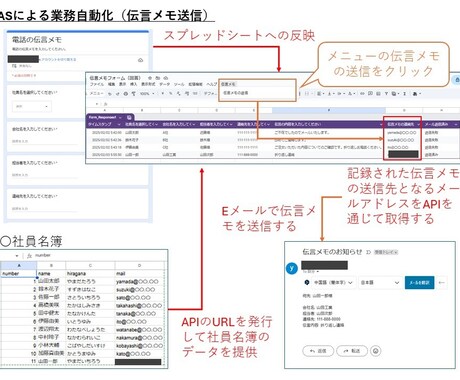The height and width of the screenshot is (380, 460).
Task: Select the watanabe@○○.○○ cell in the roster
Action: [139, 330]
